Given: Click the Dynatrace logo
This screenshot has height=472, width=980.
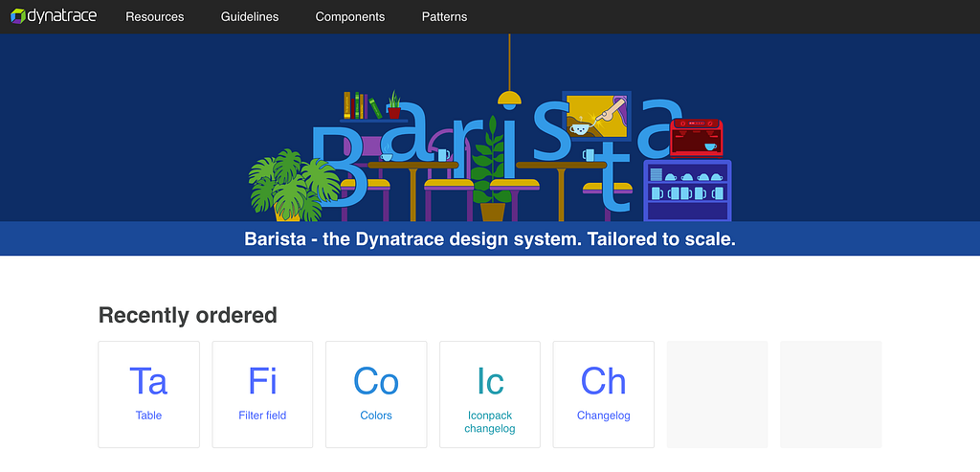Looking at the screenshot, I should [54, 16].
